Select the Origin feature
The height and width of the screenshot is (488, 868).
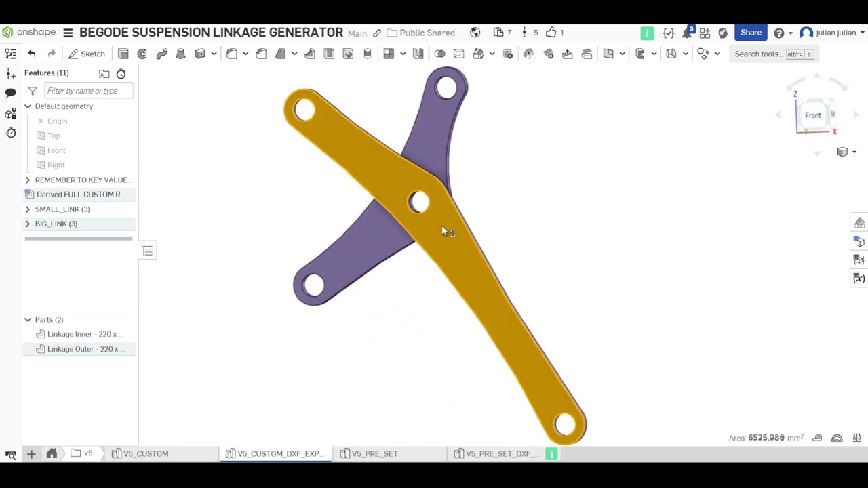tap(57, 121)
